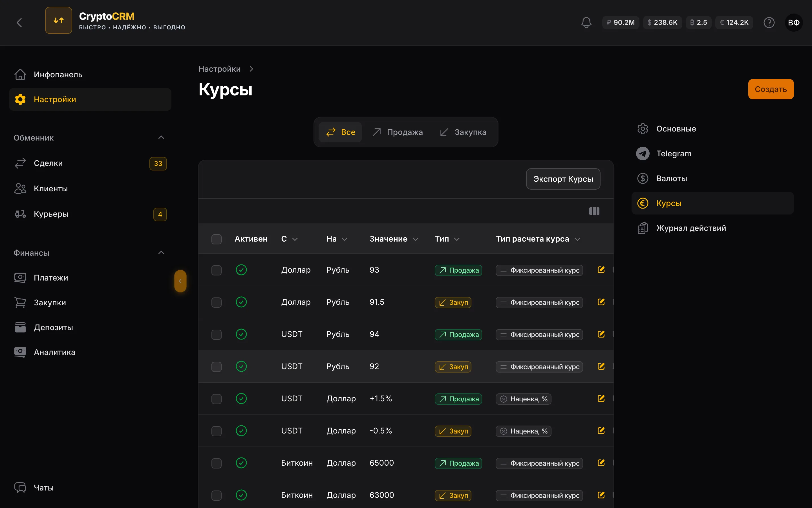Image resolution: width=812 pixels, height=508 pixels.
Task: Open the На column sort dropdown
Action: (344, 239)
